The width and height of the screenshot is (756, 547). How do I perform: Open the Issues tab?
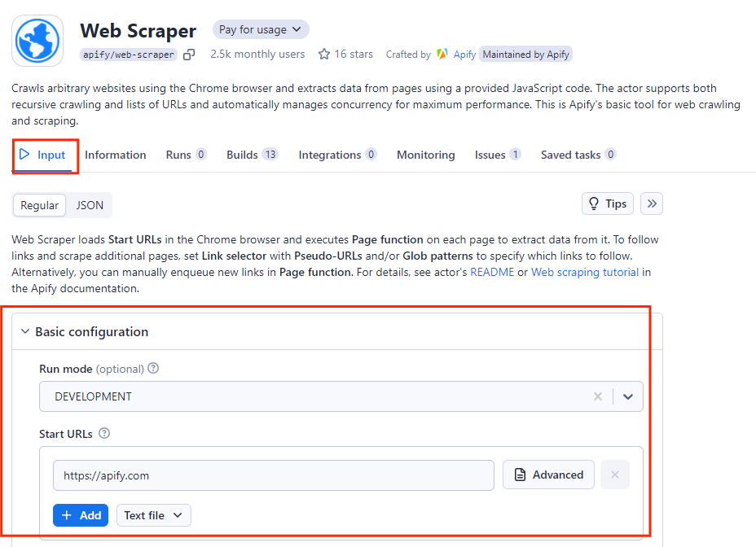498,155
